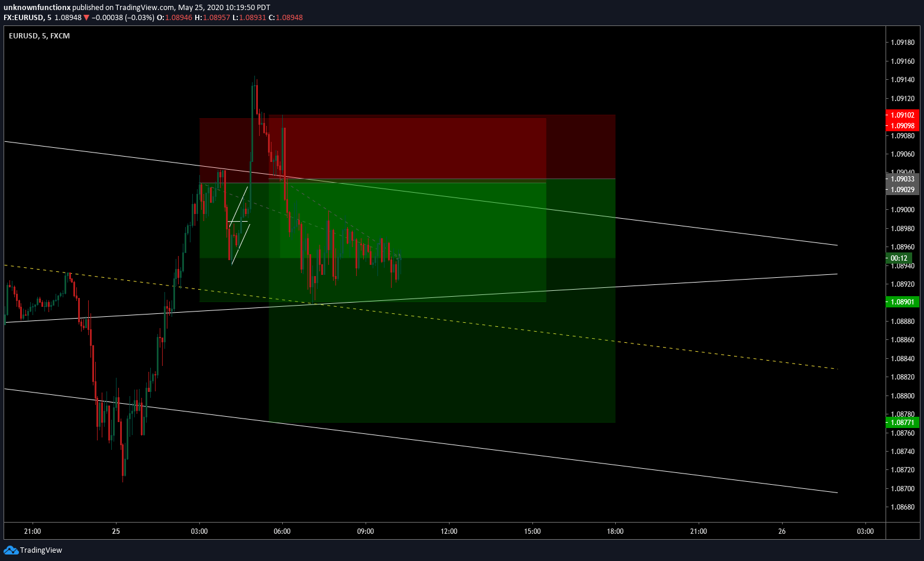This screenshot has height=561, width=924.
Task: Click the red 1.09102 stop price label
Action: [902, 115]
